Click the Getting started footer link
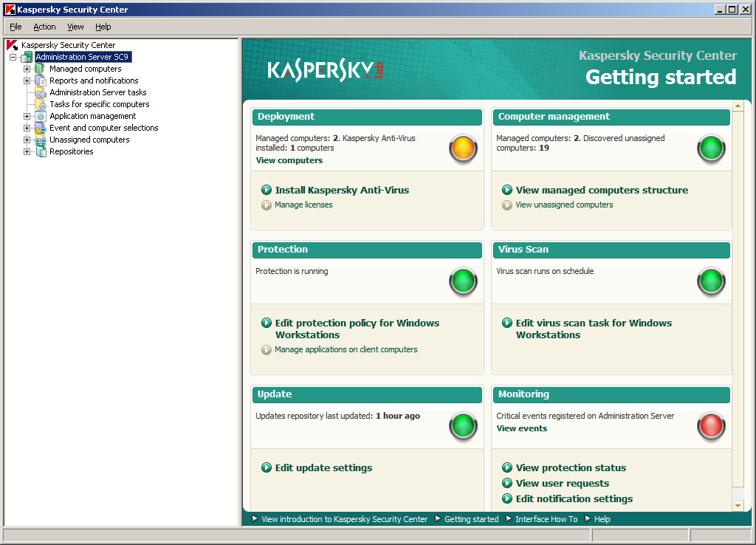Image resolution: width=756 pixels, height=545 pixels. coord(472,519)
